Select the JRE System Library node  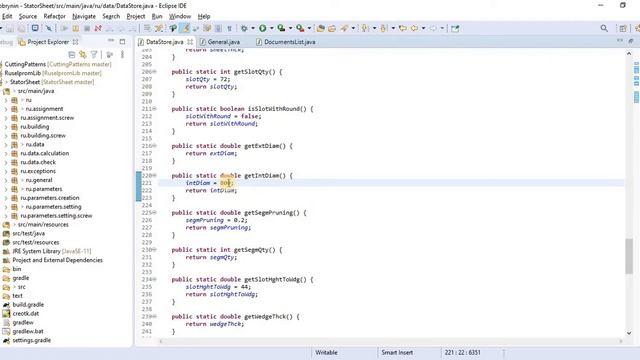(x=52, y=251)
